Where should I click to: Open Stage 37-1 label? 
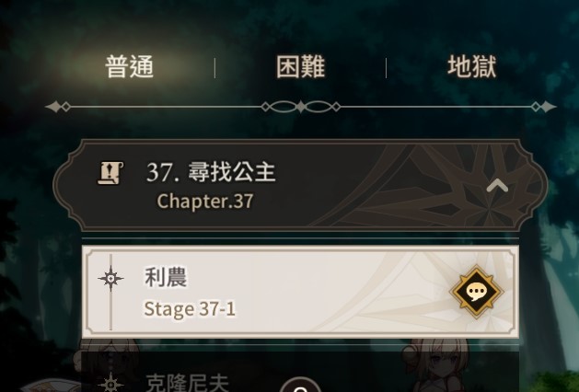point(190,308)
